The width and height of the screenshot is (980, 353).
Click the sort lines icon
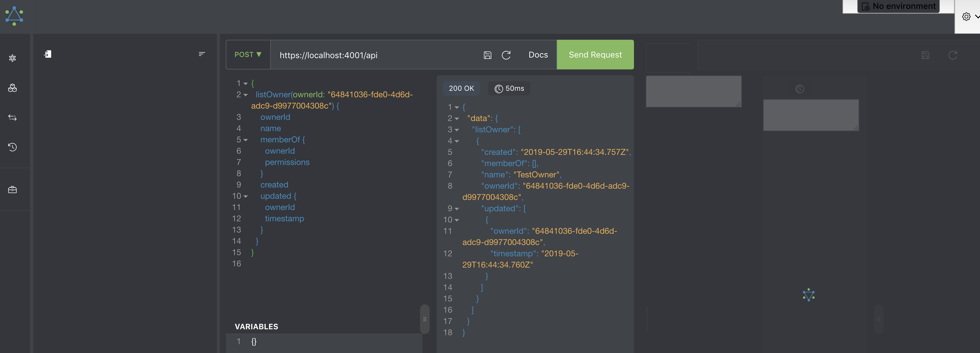point(202,54)
